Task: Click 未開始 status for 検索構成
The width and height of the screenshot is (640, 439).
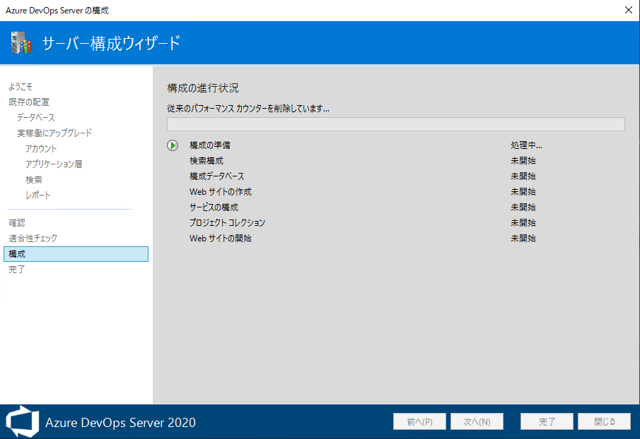Action: pyautogui.click(x=523, y=161)
